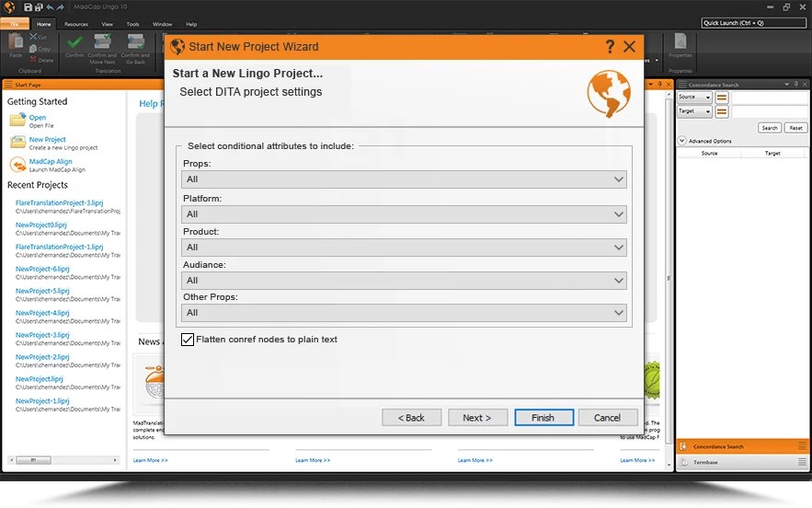Screen dimensions: 812x508
Task: Open FlareTranslationProject-3.liprj recent project
Action: pos(59,202)
